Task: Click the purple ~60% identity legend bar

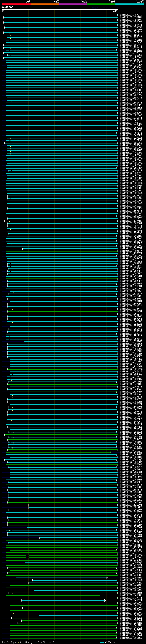Action: (x=73, y=4)
